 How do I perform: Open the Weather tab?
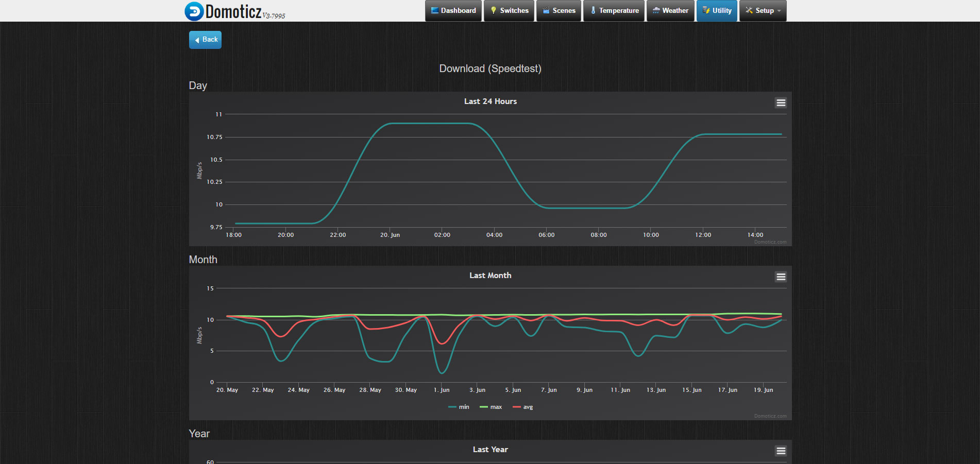670,11
